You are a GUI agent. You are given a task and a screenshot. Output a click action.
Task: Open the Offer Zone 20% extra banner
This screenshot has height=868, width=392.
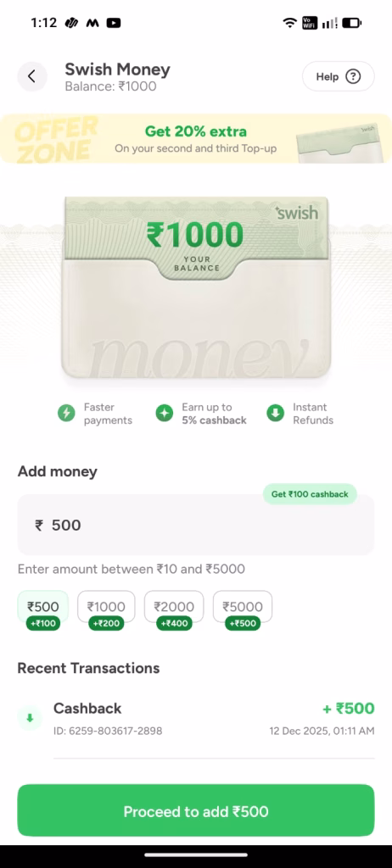click(x=196, y=139)
